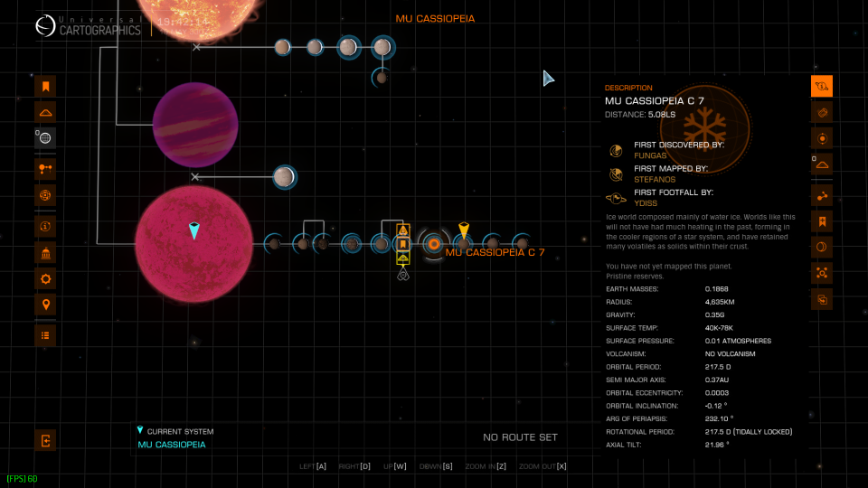Select the moon orbiting the purple gas giant

284,177
